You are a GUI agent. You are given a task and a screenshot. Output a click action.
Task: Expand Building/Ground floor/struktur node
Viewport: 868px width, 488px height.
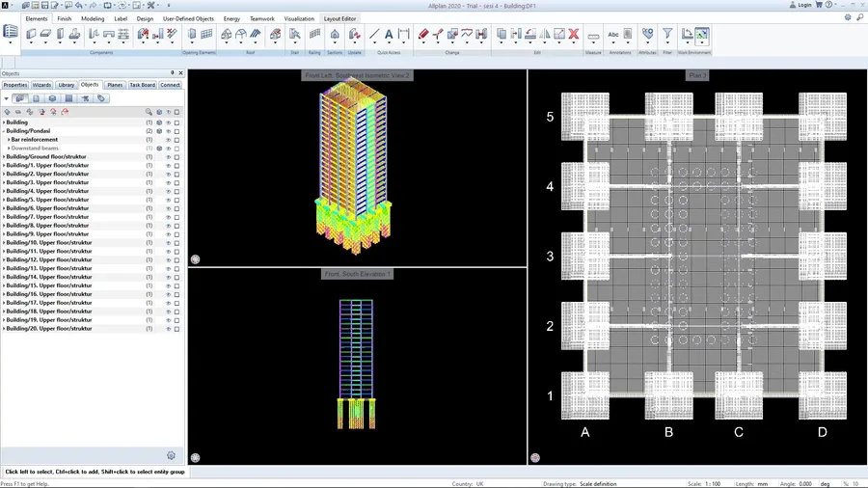[x=4, y=156]
